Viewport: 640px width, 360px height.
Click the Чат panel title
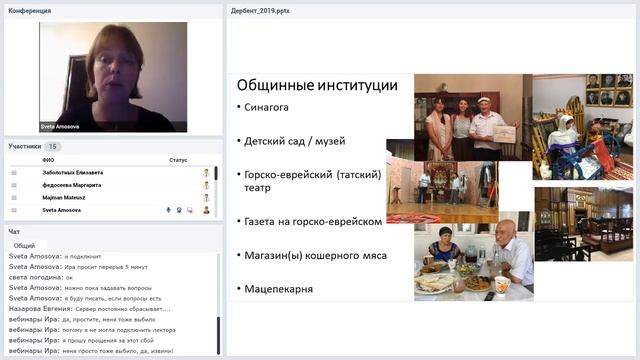pos(14,231)
